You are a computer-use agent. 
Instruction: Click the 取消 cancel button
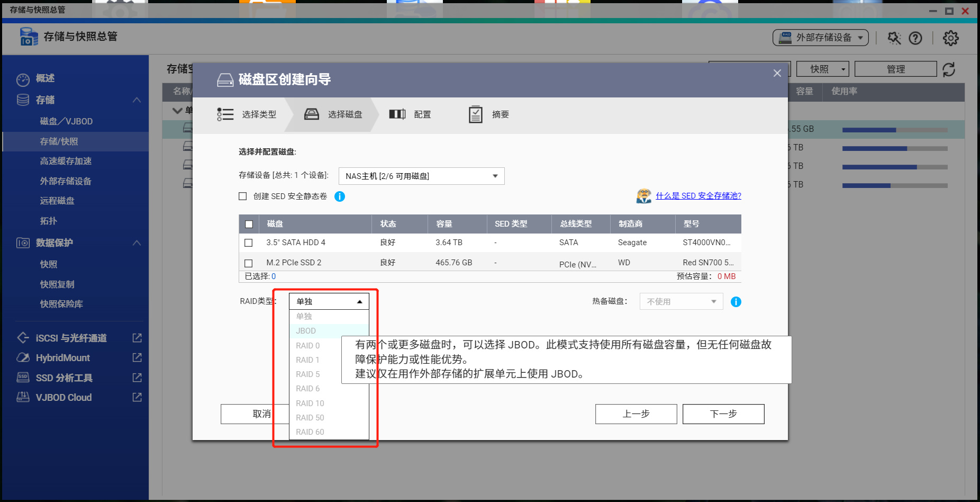point(255,414)
